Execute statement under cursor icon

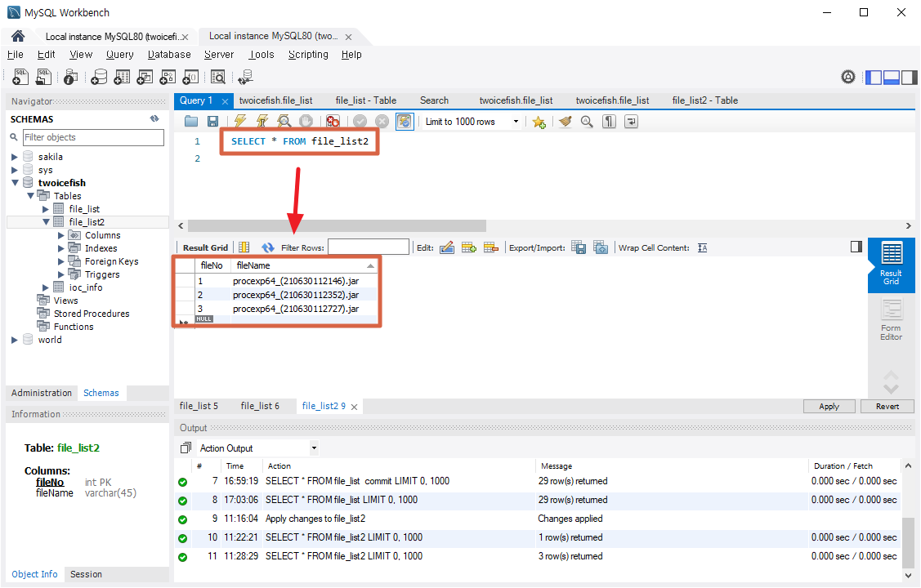262,122
